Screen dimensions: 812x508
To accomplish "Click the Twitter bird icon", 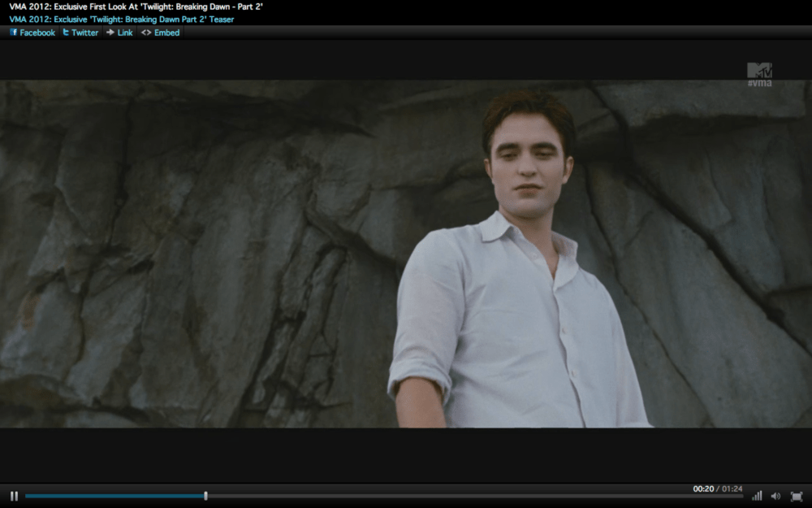I will [66, 33].
